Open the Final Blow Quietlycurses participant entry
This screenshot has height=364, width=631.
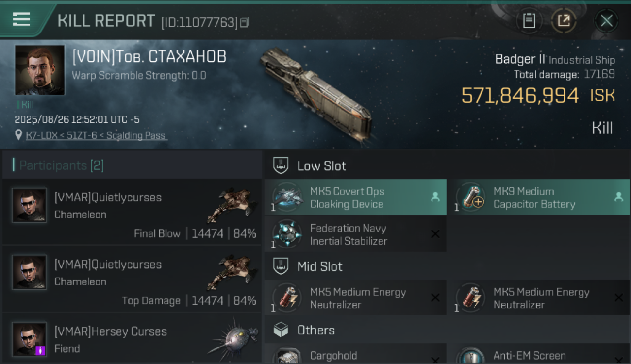(132, 212)
